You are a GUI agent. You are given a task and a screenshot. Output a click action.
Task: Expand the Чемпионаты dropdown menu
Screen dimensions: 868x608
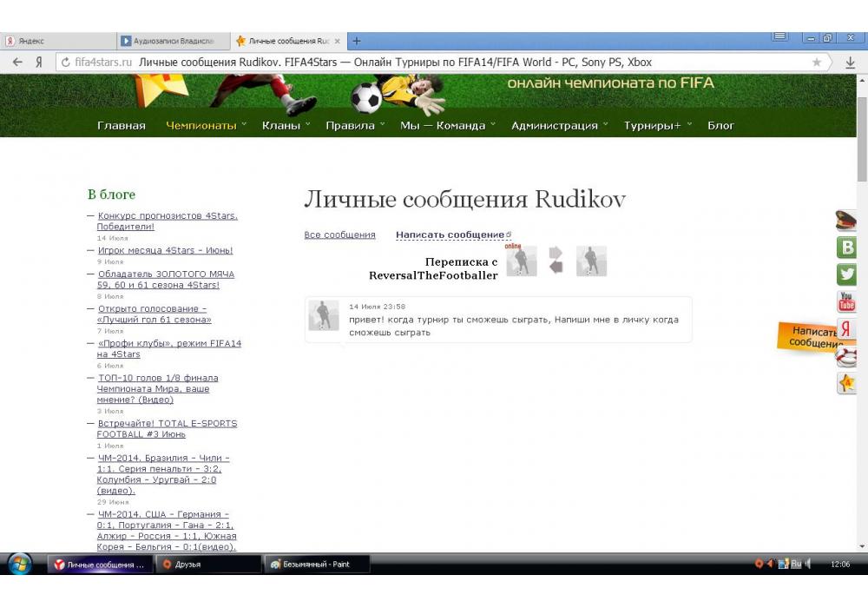point(206,125)
